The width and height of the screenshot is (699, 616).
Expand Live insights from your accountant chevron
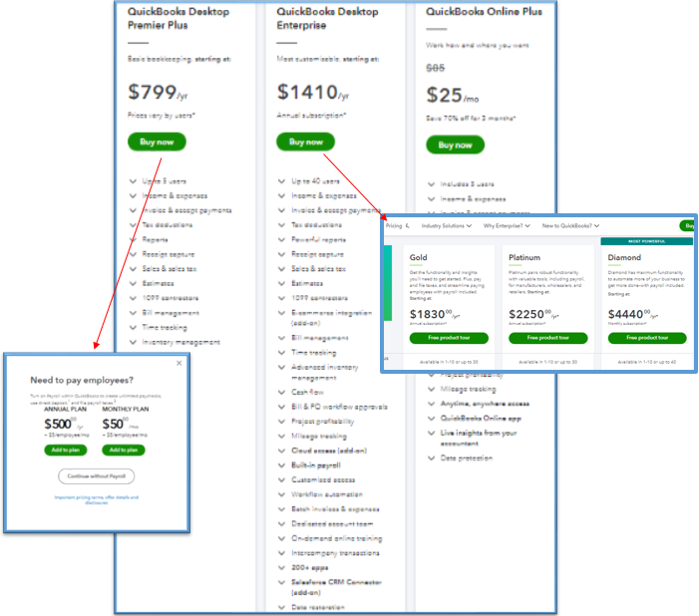tap(431, 433)
